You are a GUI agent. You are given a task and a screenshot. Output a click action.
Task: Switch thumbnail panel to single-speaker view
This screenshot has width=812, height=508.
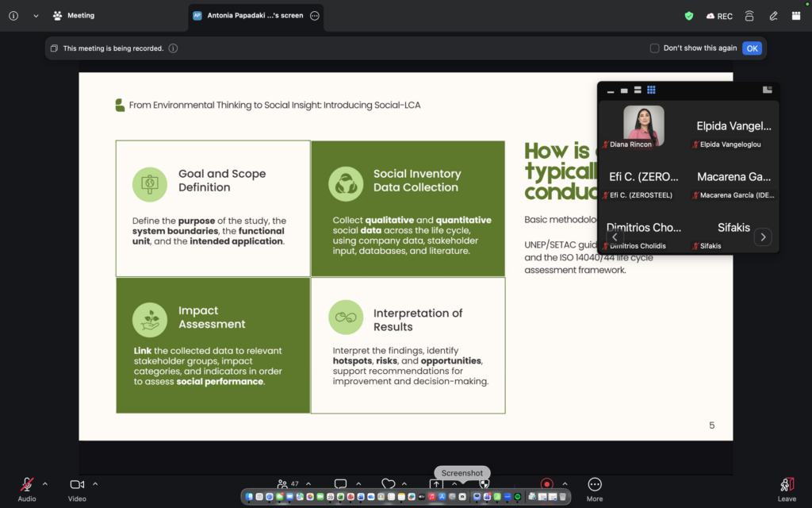coord(624,90)
